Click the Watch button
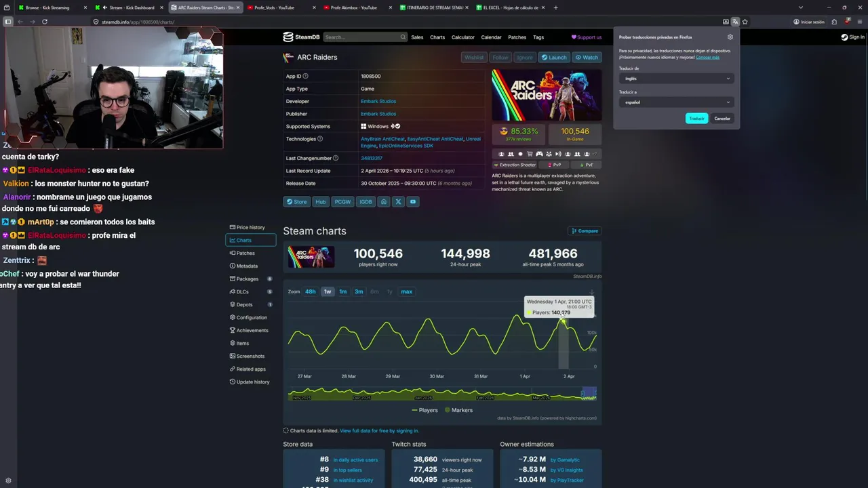 pyautogui.click(x=587, y=58)
